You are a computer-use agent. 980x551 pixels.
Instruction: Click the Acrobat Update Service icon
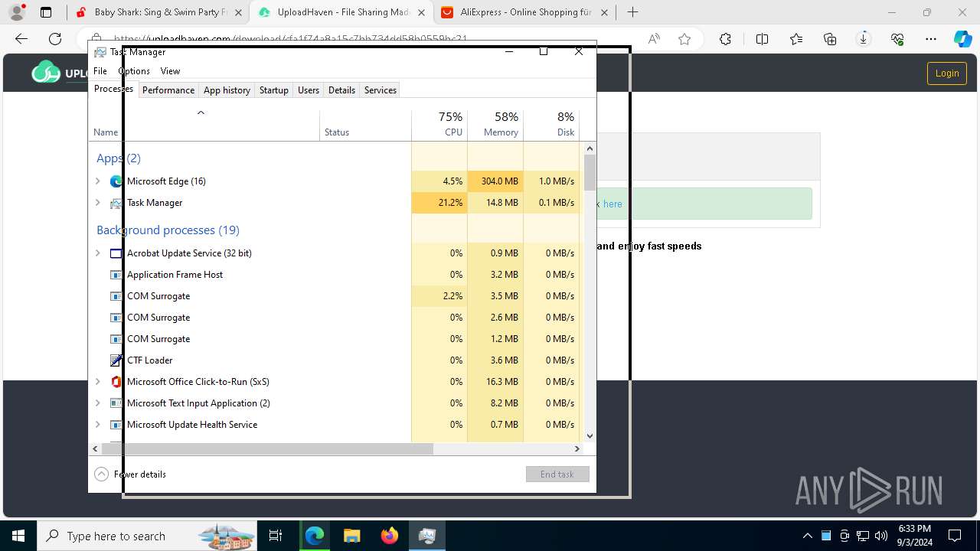116,253
